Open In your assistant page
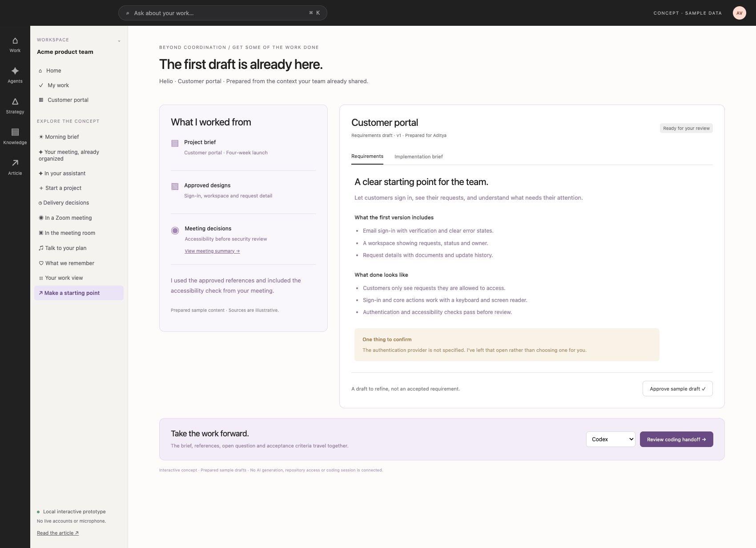 79,173
